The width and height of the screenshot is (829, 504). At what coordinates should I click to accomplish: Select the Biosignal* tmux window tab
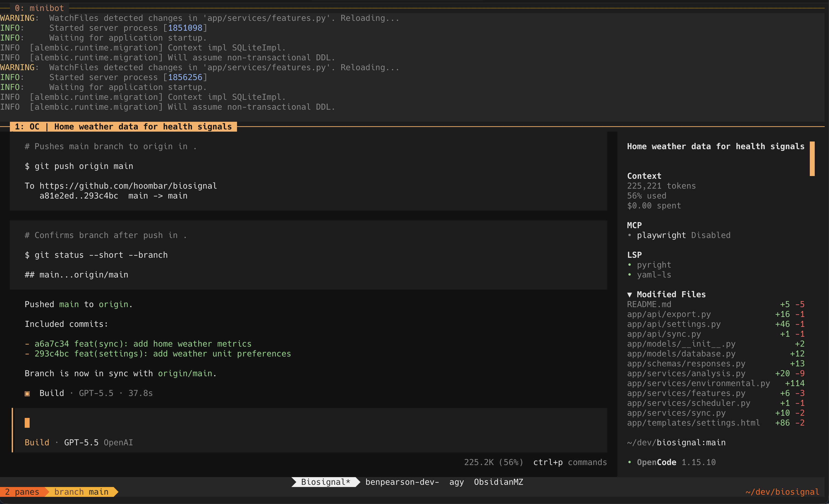click(325, 482)
